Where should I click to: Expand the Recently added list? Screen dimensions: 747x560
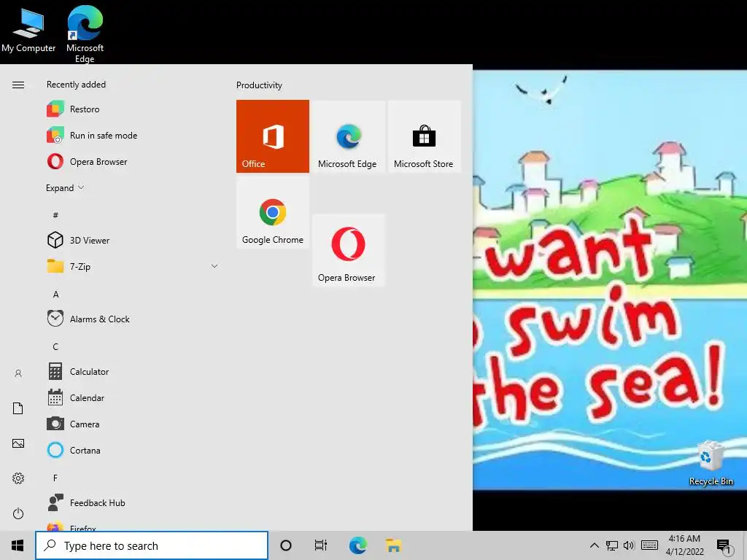click(x=65, y=187)
